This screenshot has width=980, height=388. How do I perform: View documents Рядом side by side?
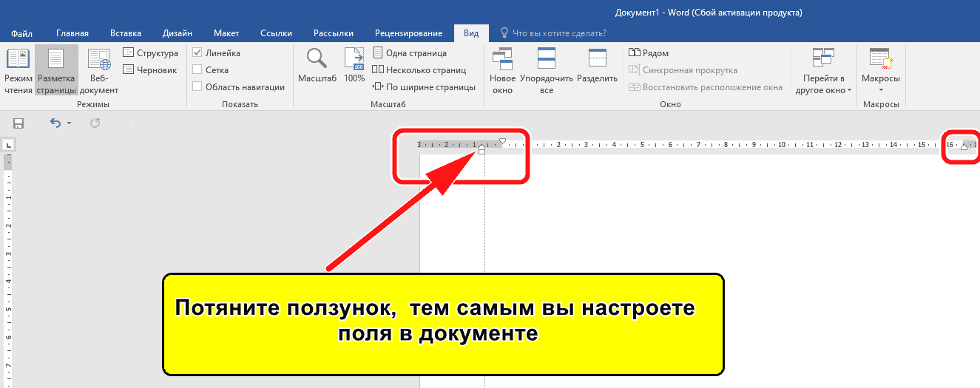pos(649,53)
